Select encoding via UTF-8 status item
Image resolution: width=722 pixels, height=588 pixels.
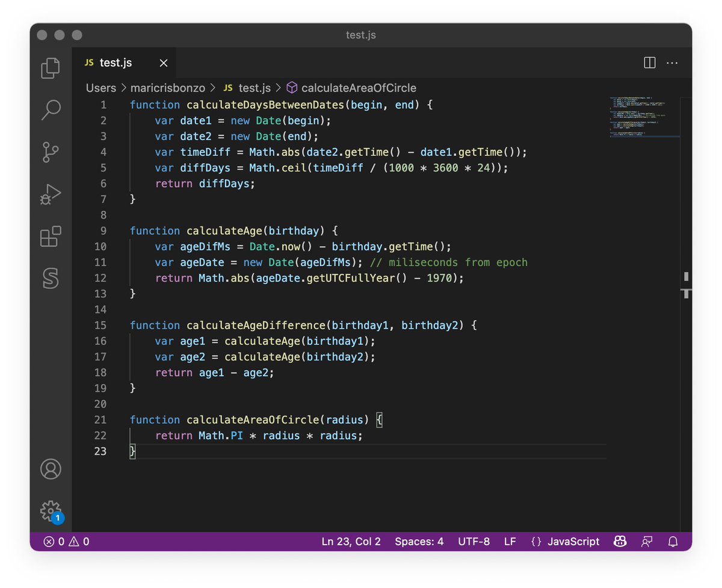pos(474,542)
